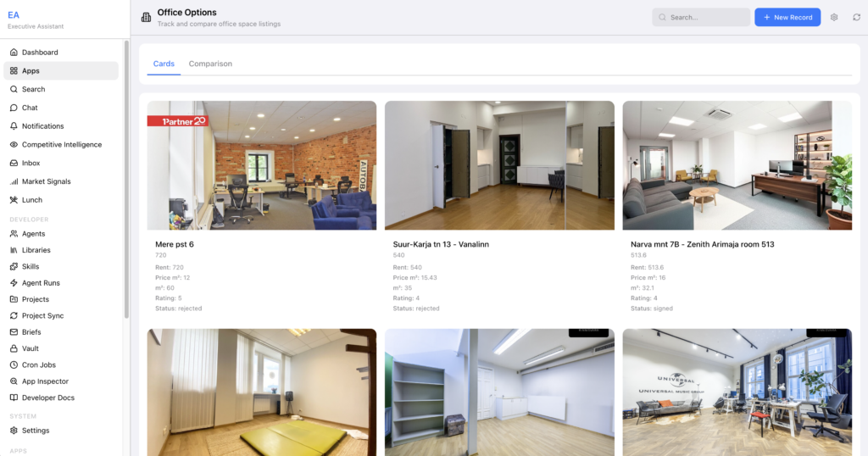Open Project Sync in sidebar
Image resolution: width=868 pixels, height=456 pixels.
coord(42,315)
